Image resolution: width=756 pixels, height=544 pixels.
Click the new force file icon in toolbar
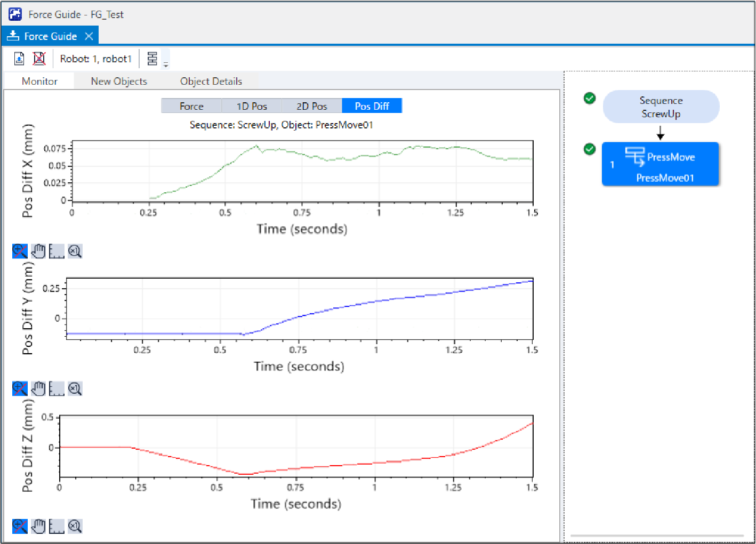[x=19, y=59]
